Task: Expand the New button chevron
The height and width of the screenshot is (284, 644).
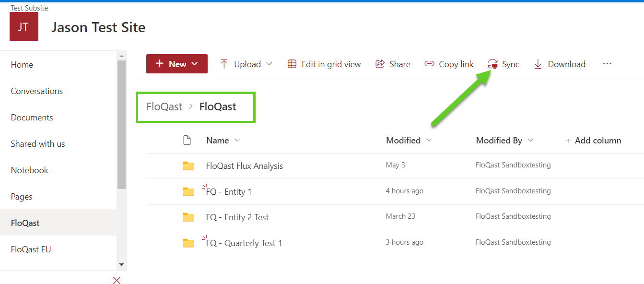Action: 194,64
